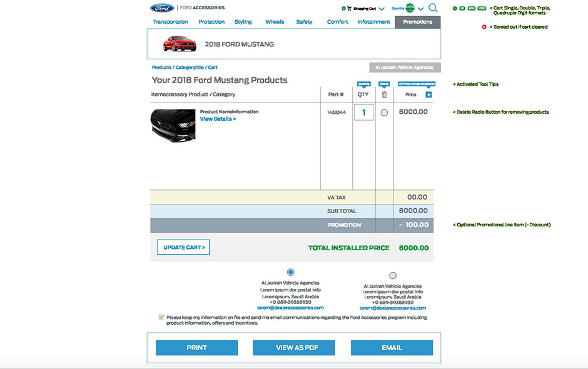Click the Delete tooltip above the trash icon

point(384,84)
